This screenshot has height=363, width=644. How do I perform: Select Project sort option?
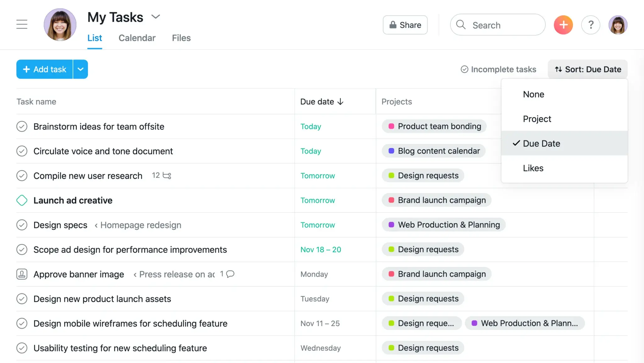(537, 118)
